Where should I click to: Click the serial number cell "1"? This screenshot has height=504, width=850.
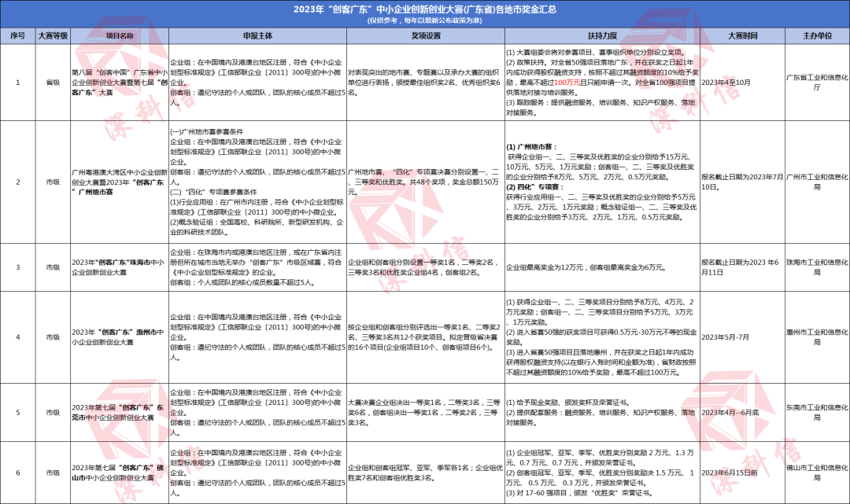point(18,83)
